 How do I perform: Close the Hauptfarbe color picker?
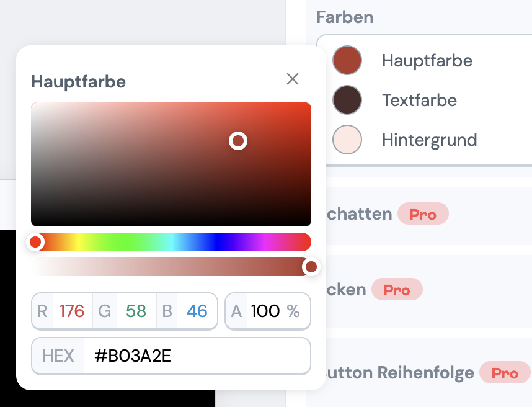pos(292,79)
